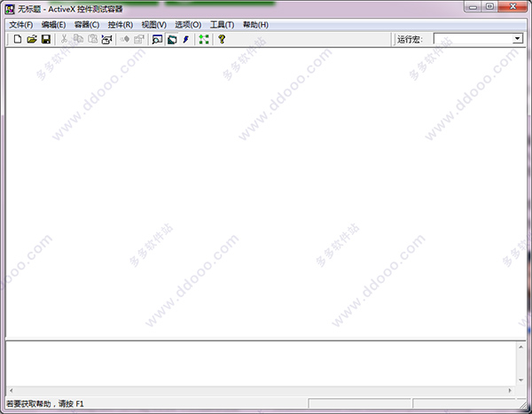Viewport: 532px width, 414px height.
Task: Minimize the ActiveX test container window
Action: (x=473, y=7)
